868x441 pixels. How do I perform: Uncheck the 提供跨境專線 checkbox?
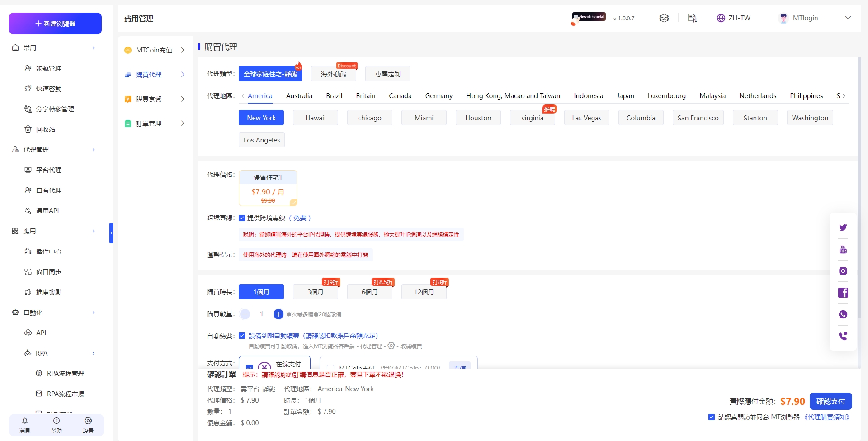point(242,218)
